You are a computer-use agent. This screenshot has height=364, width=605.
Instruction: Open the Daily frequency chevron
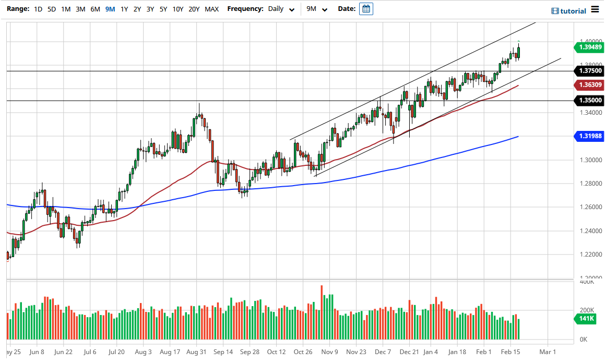tap(292, 9)
